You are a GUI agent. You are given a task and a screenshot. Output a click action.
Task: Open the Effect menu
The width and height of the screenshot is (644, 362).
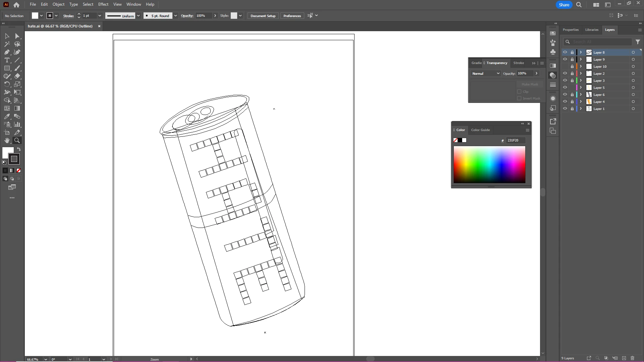pyautogui.click(x=103, y=4)
